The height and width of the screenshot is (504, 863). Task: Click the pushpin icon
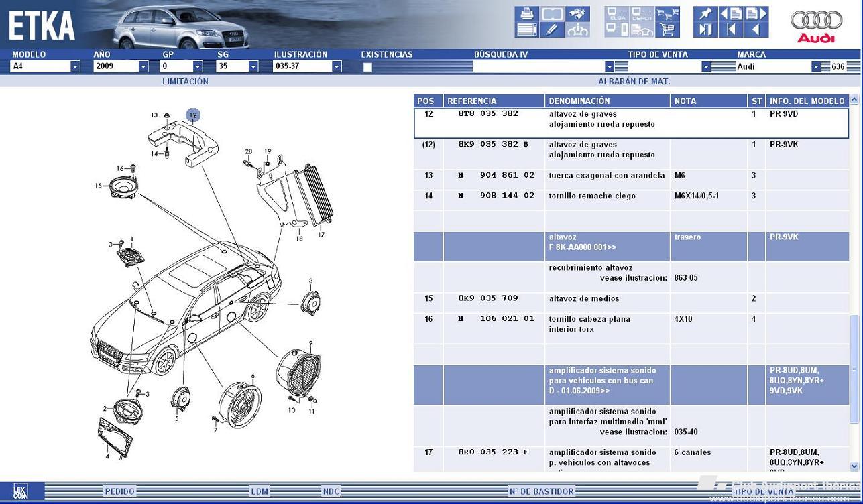pos(705,14)
